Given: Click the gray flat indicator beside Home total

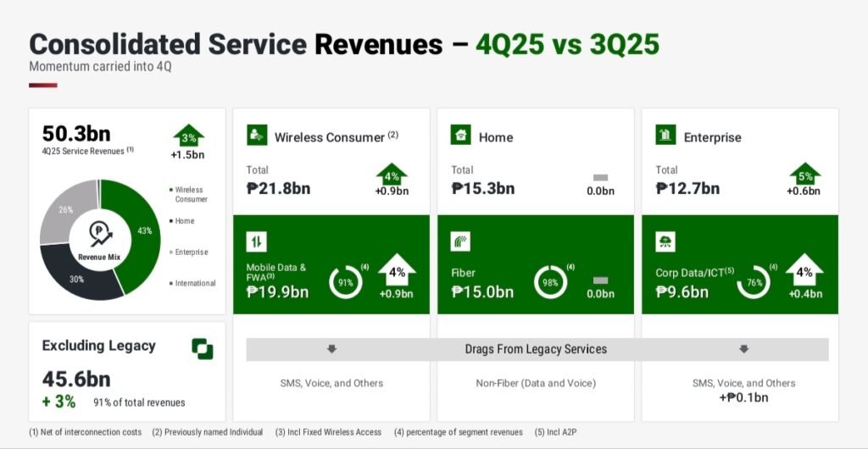Looking at the screenshot, I should point(600,177).
